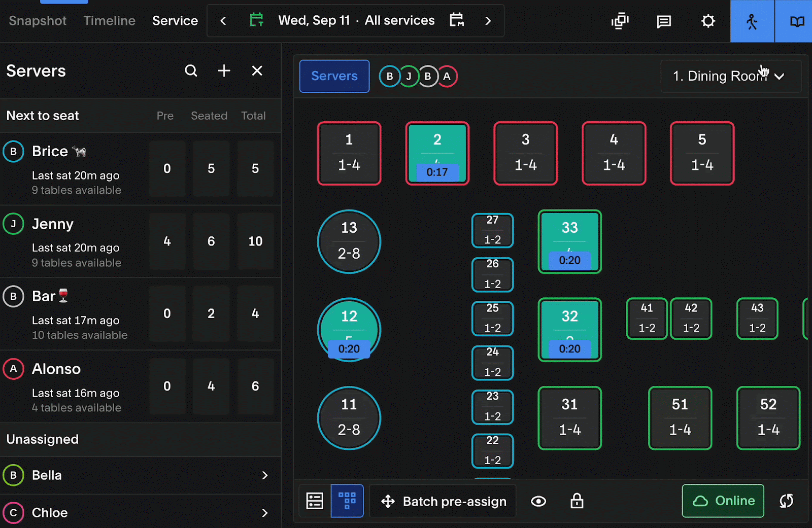Click Jenny's Pre count of 4

point(167,241)
